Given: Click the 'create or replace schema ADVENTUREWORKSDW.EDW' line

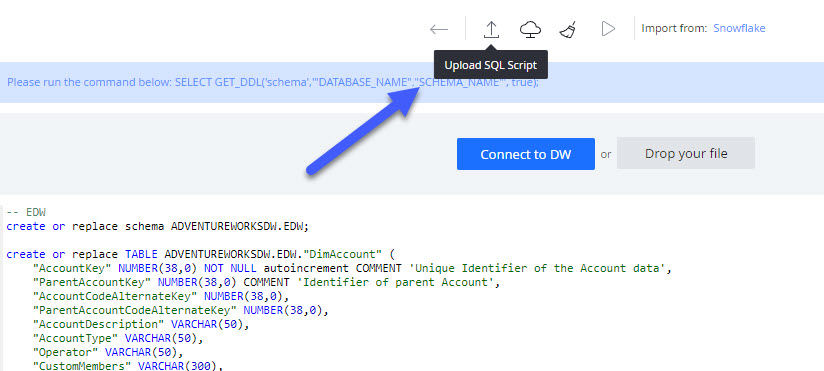Looking at the screenshot, I should [x=158, y=226].
